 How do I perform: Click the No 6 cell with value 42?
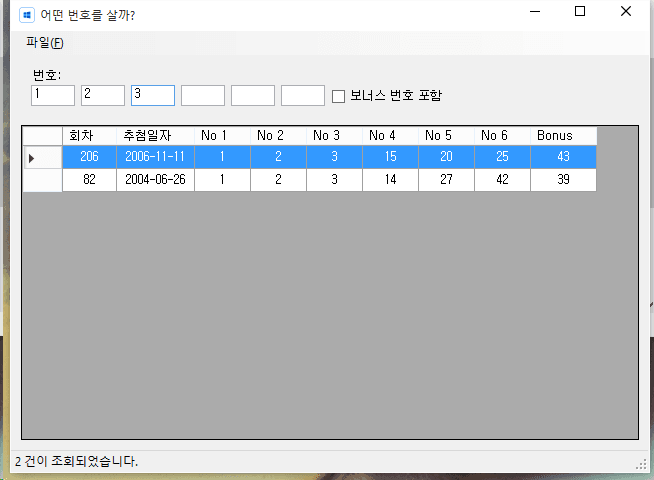[502, 180]
